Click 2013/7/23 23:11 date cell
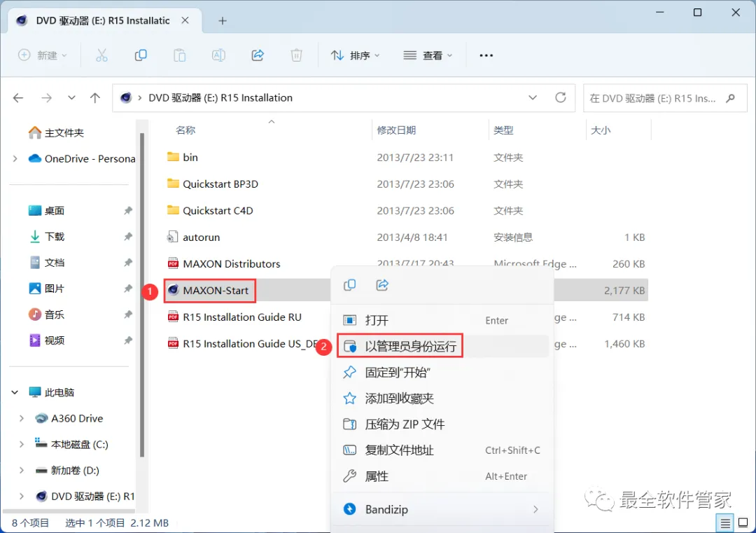756x533 pixels. (415, 158)
